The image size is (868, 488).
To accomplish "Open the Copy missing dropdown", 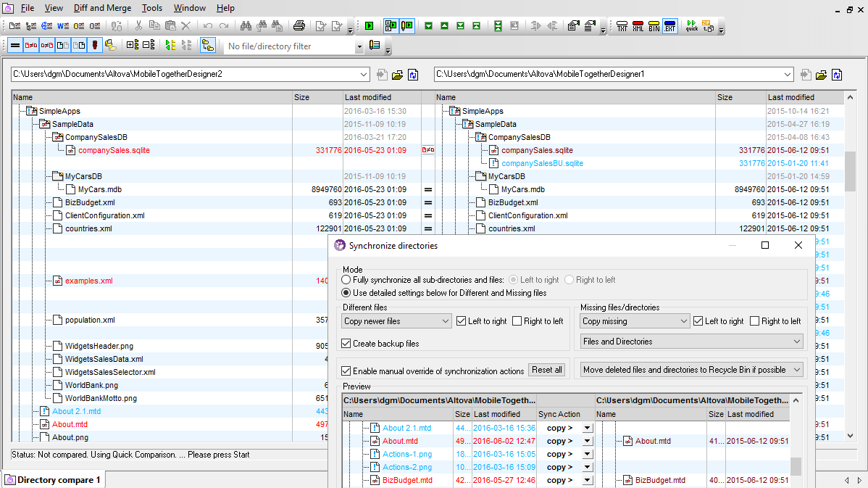I will [x=635, y=321].
